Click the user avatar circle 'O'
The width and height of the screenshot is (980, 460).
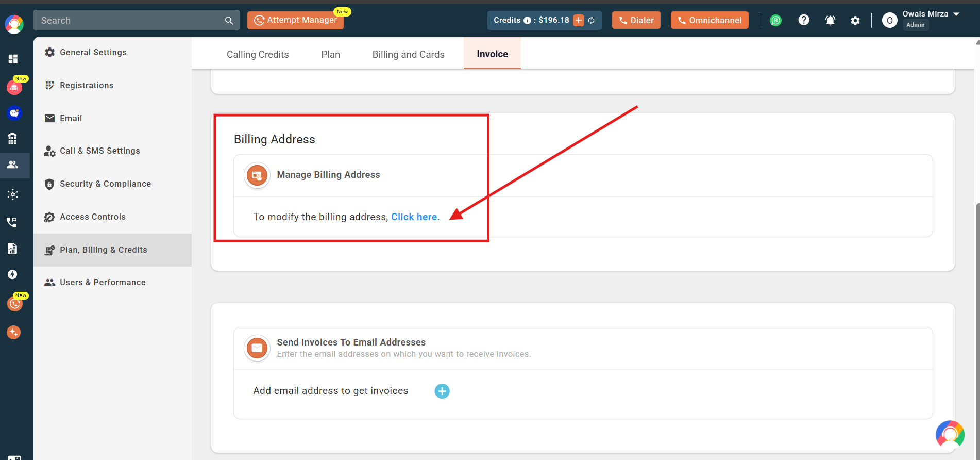point(890,21)
